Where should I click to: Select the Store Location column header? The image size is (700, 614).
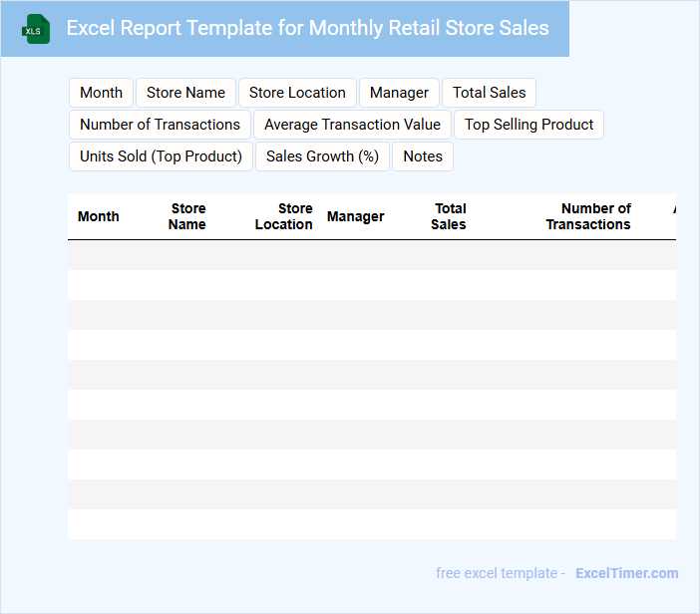pos(284,216)
